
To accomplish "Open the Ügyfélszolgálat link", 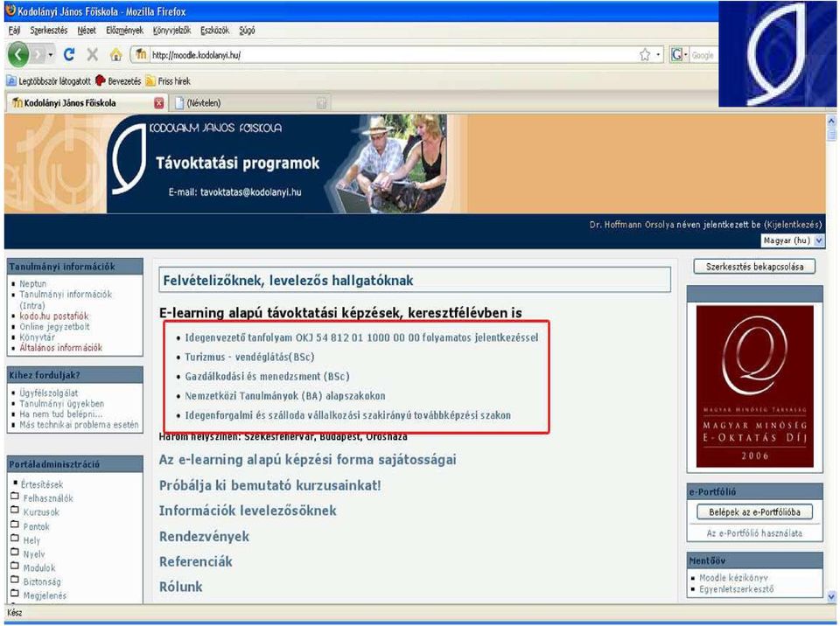I will click(x=49, y=393).
